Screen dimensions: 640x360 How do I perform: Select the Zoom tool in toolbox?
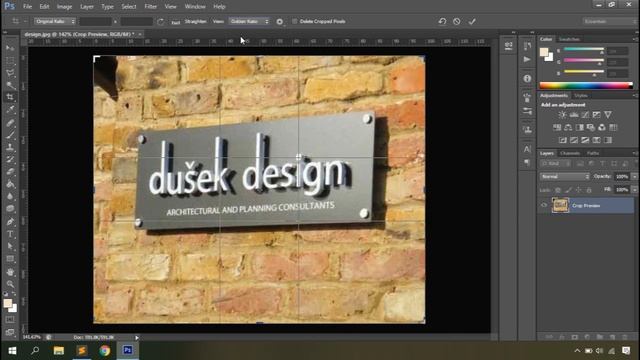[10, 284]
